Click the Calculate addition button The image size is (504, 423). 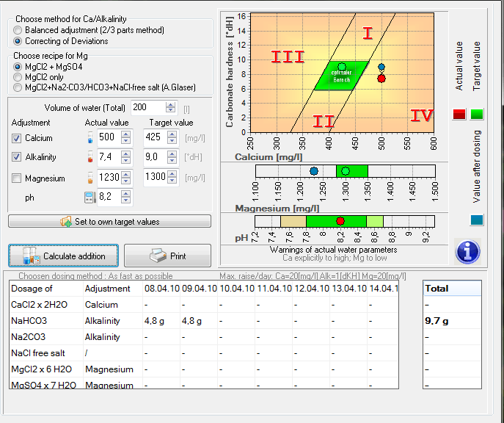63,256
